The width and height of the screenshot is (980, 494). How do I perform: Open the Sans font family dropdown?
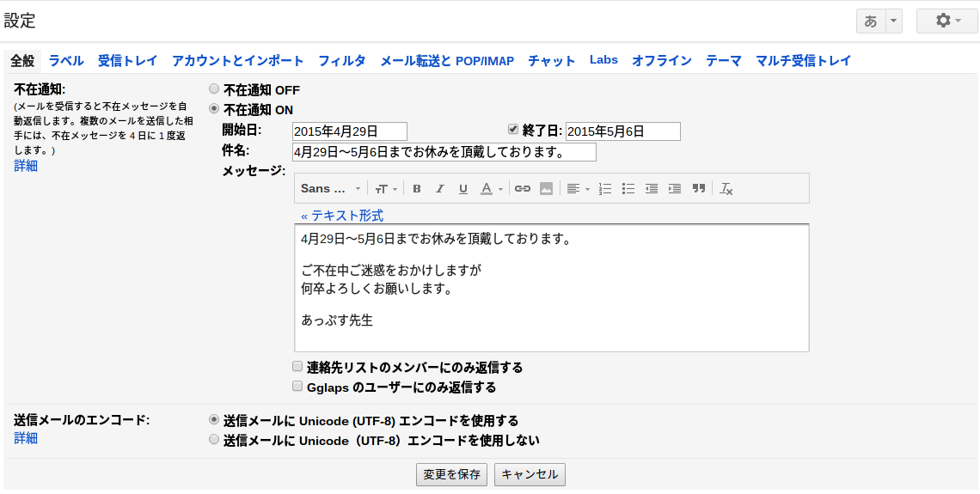331,189
